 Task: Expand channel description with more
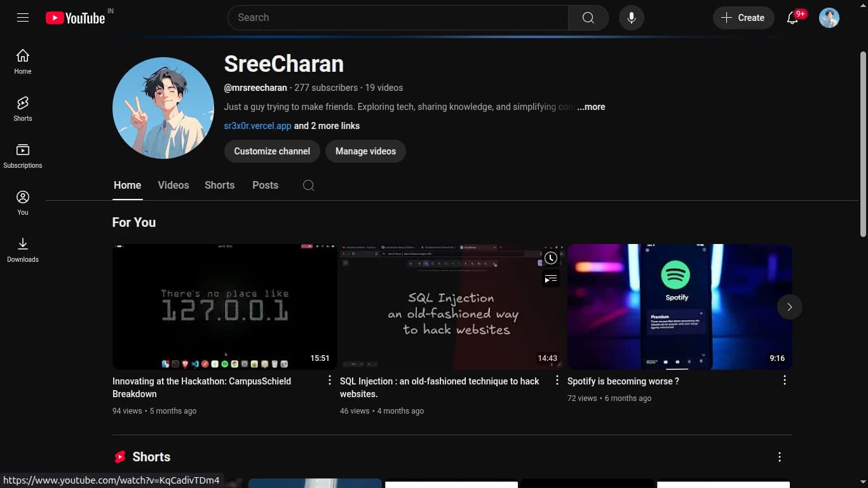tap(591, 107)
